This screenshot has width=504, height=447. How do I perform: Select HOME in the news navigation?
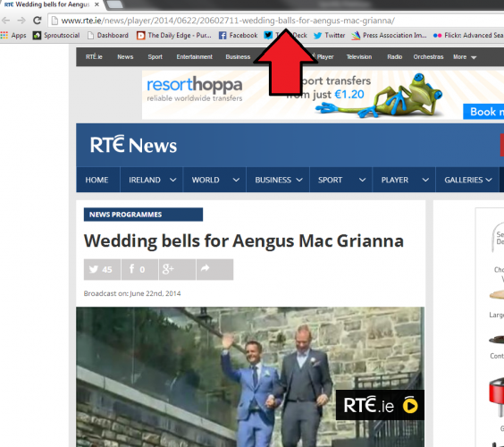tap(97, 180)
